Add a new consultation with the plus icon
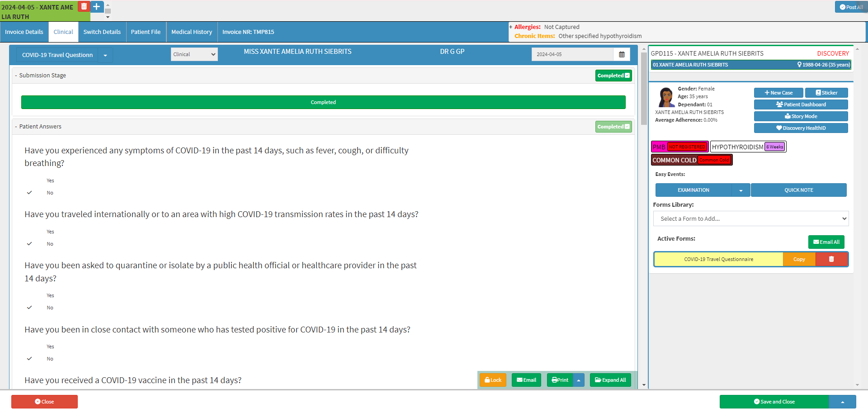This screenshot has width=868, height=413. coord(97,6)
